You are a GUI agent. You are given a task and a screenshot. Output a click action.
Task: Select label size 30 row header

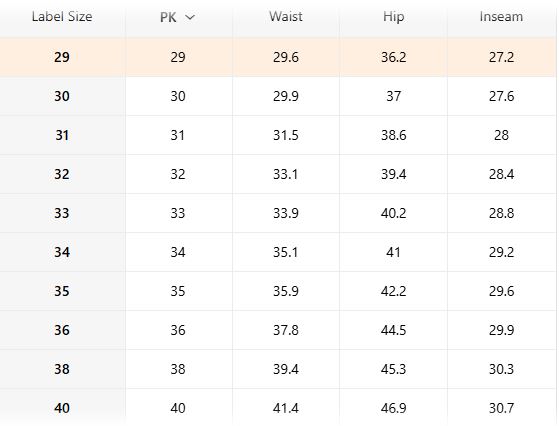click(x=62, y=96)
